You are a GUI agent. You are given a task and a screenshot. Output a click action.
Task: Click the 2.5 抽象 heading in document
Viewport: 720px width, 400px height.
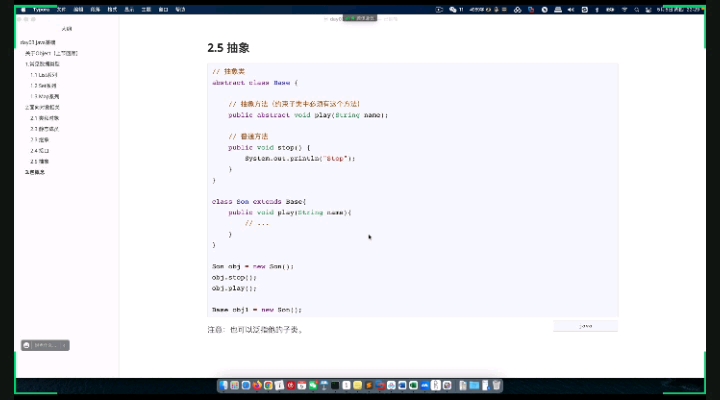click(x=228, y=47)
